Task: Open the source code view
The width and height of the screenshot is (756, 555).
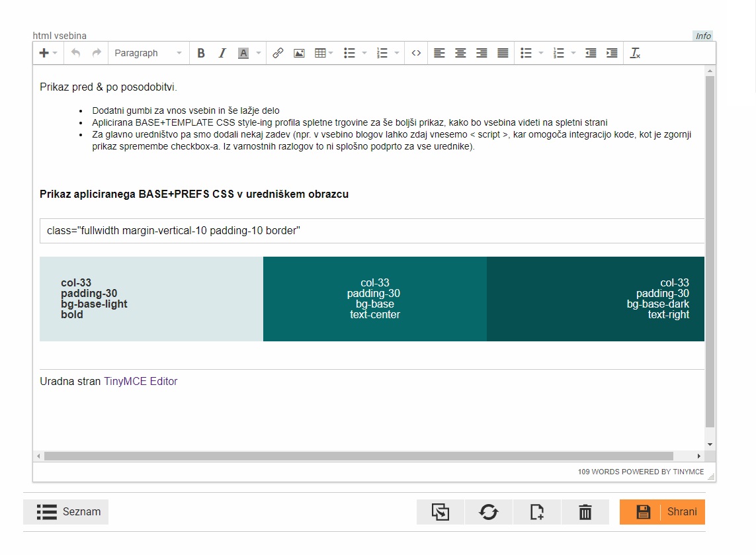Action: (x=415, y=53)
